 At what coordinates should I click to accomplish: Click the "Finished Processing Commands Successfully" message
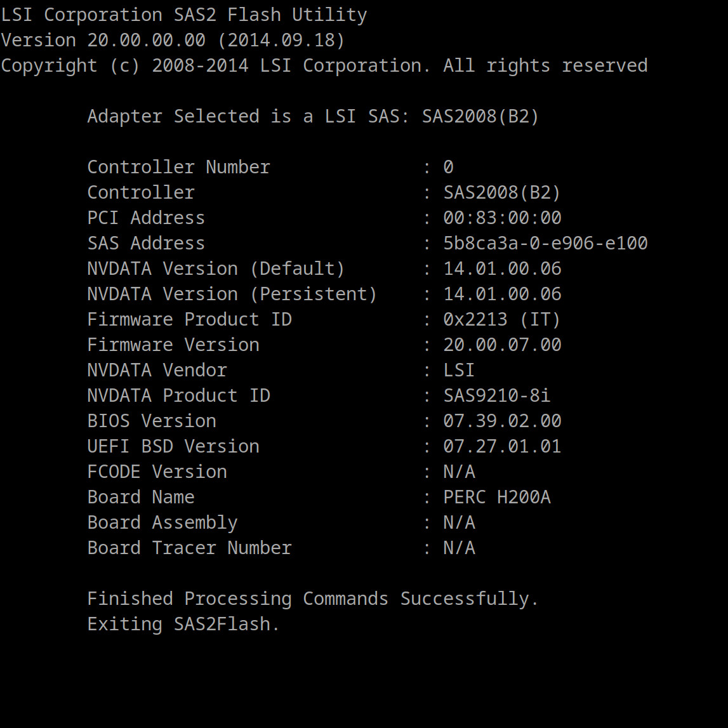pyautogui.click(x=313, y=599)
